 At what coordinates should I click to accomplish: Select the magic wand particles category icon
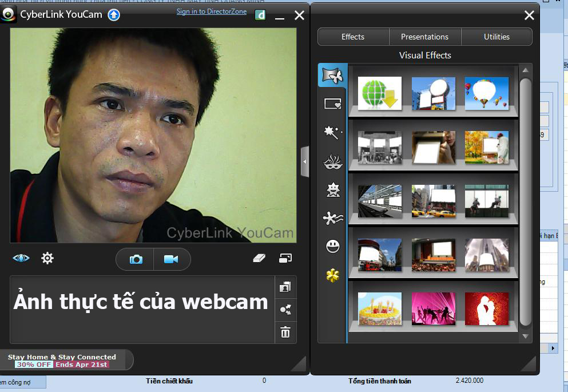(332, 132)
